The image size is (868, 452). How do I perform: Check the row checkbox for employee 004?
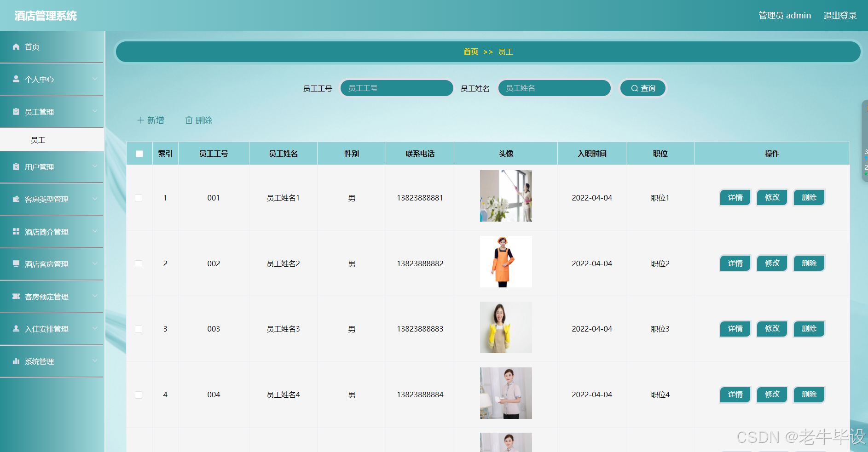click(x=139, y=395)
